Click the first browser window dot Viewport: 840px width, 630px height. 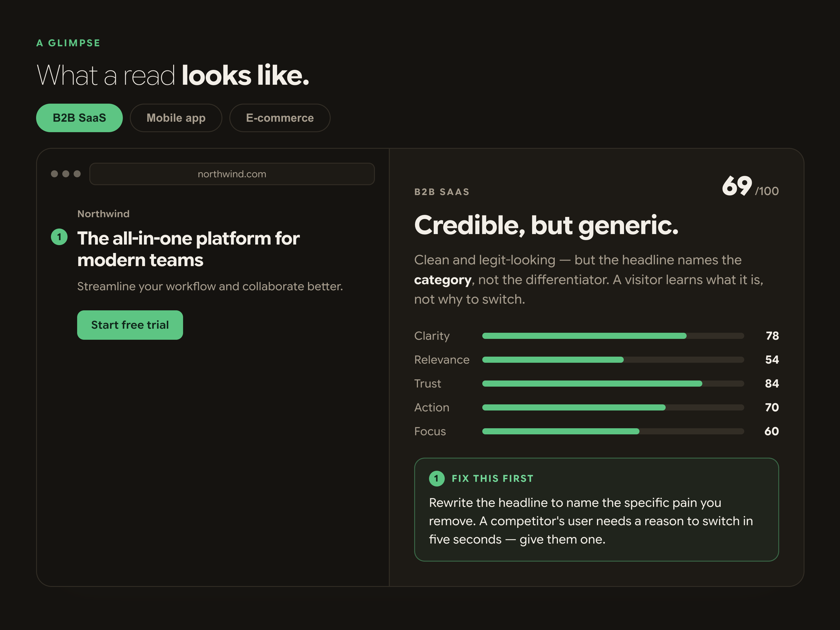click(54, 174)
